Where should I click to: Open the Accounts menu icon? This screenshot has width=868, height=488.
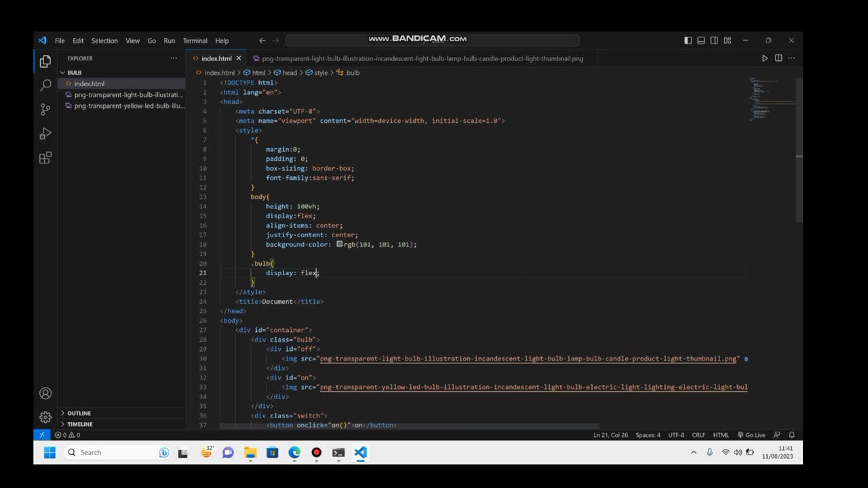tap(45, 393)
